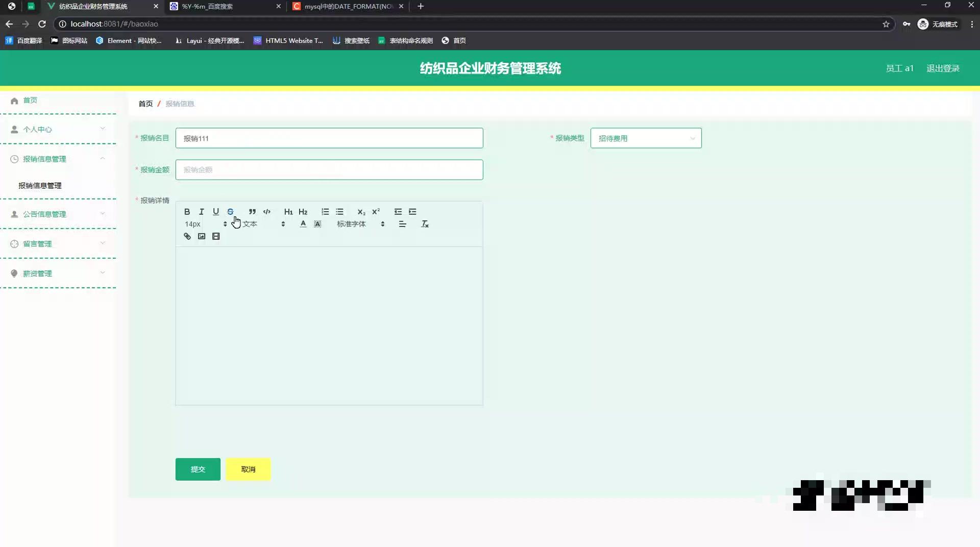Click the address bar URL
This screenshot has width=980, height=547.
[x=114, y=24]
